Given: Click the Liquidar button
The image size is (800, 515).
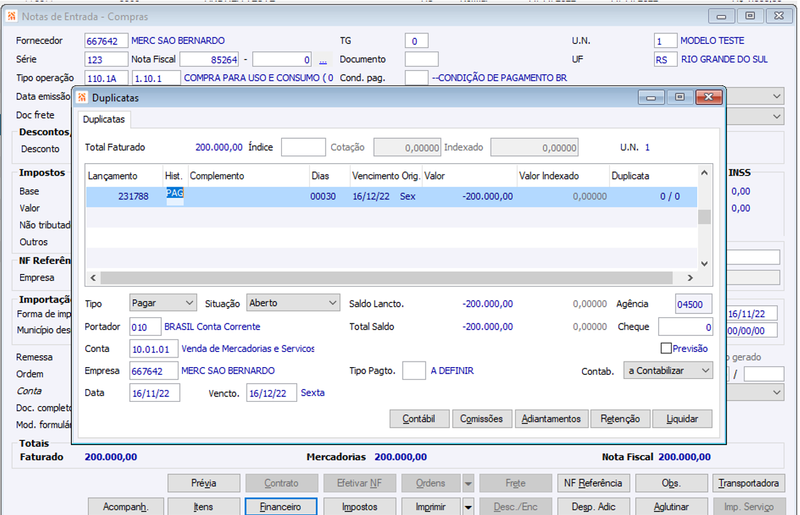Looking at the screenshot, I should (682, 419).
